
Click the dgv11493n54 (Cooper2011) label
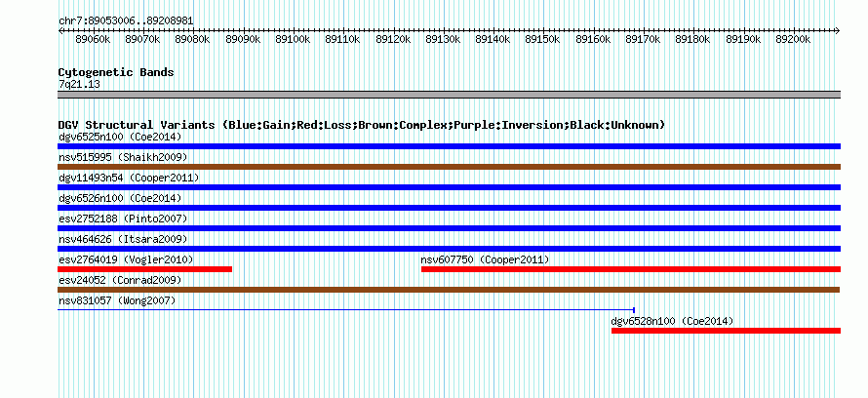pos(129,178)
